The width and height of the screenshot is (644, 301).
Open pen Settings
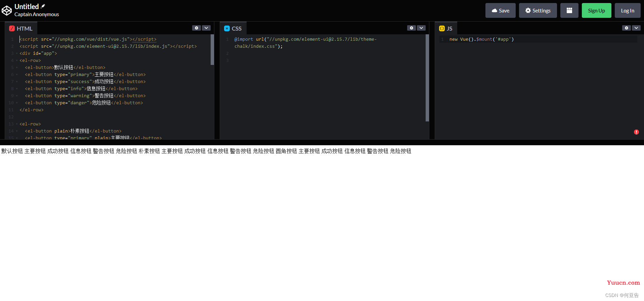(538, 10)
